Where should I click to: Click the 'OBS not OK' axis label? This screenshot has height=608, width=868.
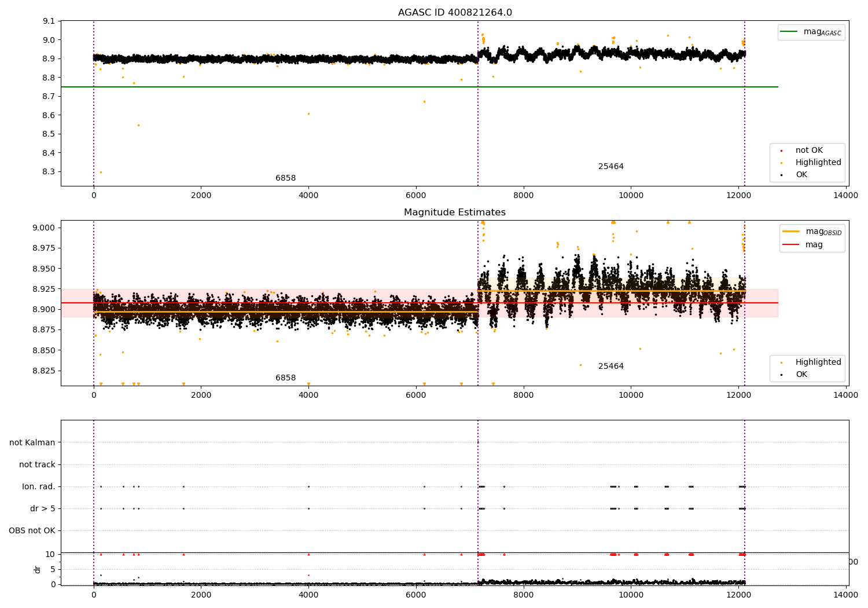[x=32, y=530]
